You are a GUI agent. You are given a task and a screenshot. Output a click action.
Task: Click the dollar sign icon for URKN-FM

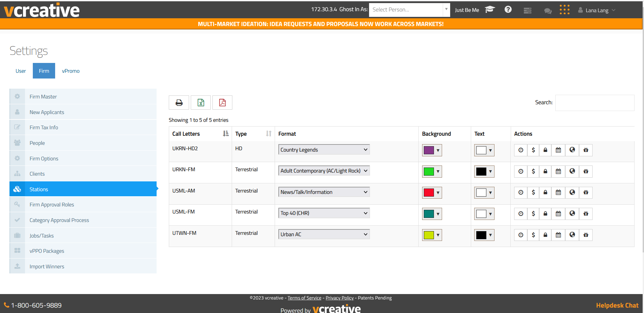click(533, 172)
